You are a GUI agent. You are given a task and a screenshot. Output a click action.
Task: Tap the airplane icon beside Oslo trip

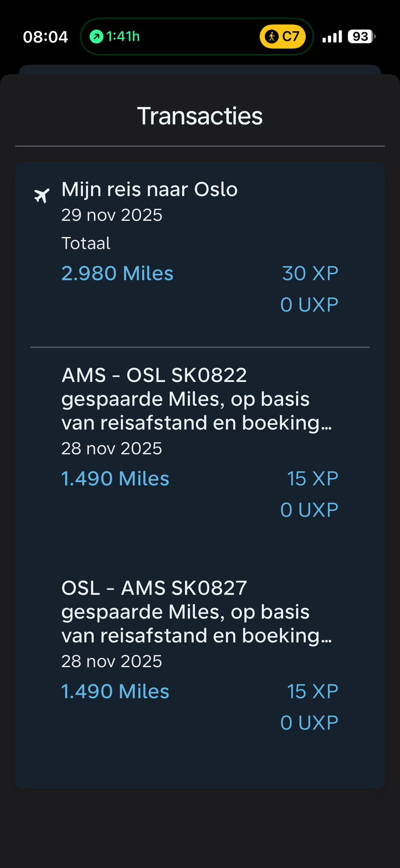(42, 195)
